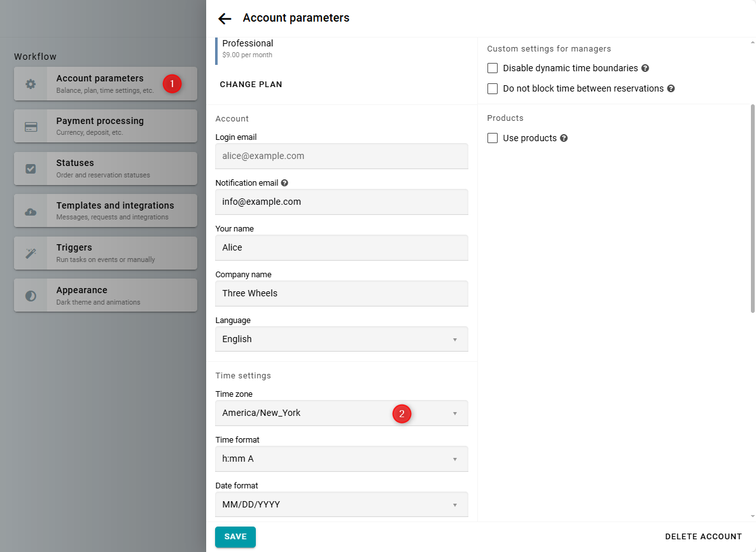Click the gear icon for Account parameters
Image resolution: width=756 pixels, height=552 pixels.
point(31,84)
